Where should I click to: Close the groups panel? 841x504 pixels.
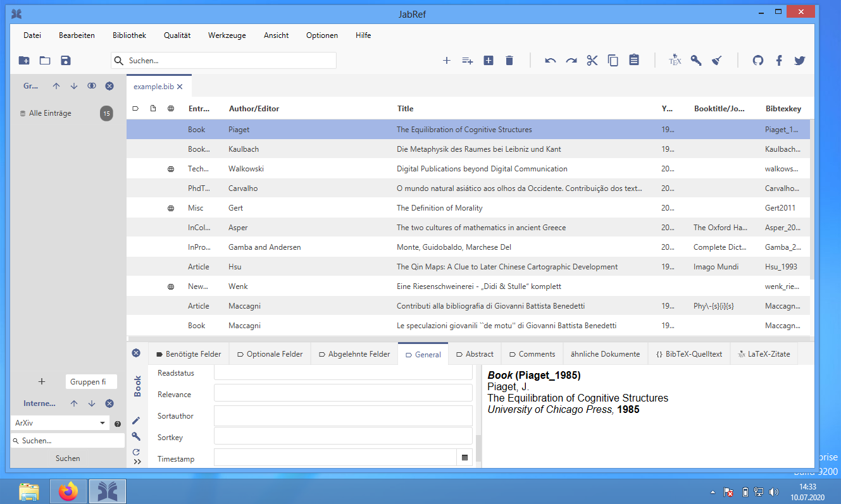109,86
